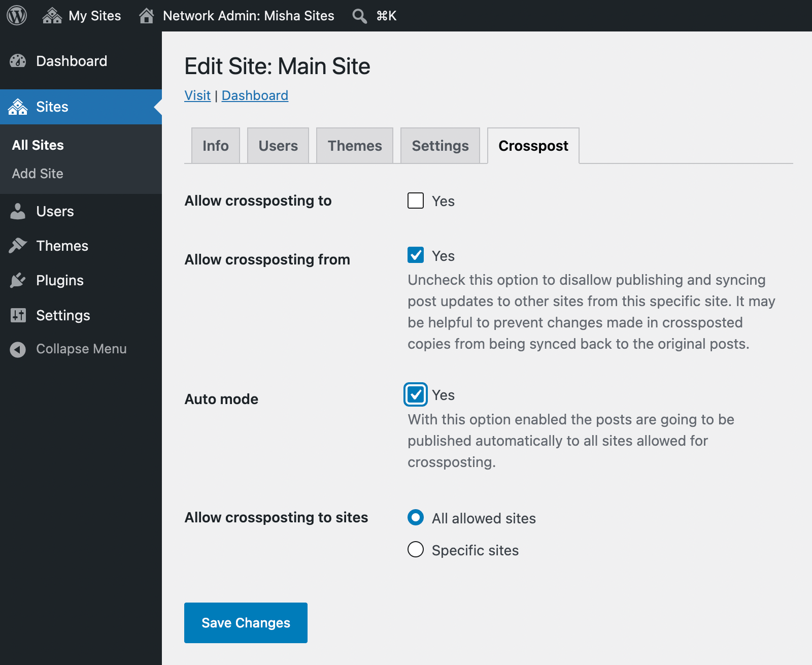812x665 pixels.
Task: Click the search magnifier icon
Action: pyautogui.click(x=359, y=16)
